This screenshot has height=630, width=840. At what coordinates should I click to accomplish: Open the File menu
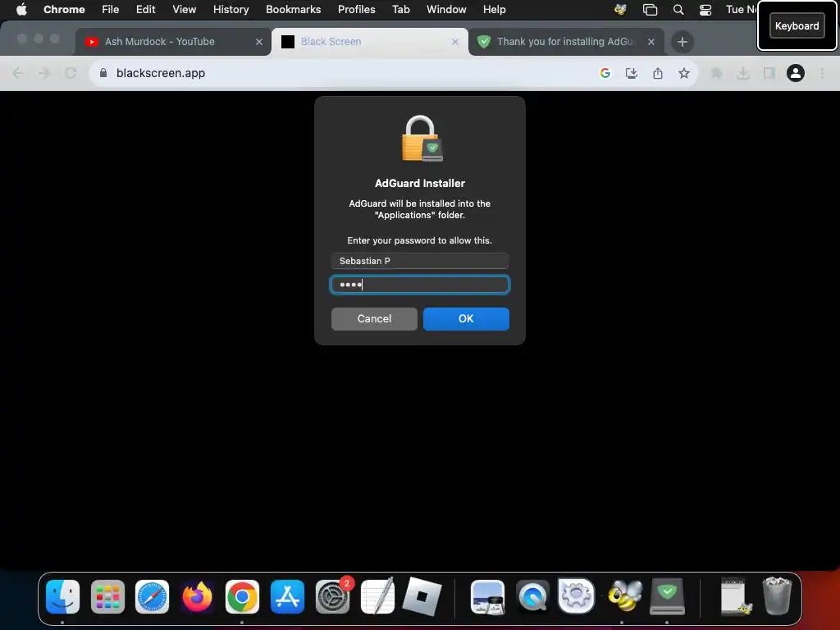[111, 9]
